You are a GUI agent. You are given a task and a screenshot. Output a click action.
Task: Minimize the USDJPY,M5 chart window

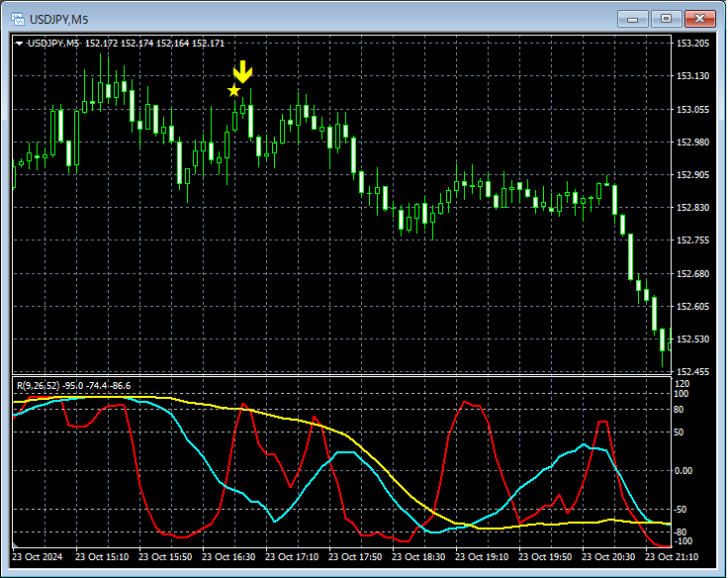tap(632, 19)
